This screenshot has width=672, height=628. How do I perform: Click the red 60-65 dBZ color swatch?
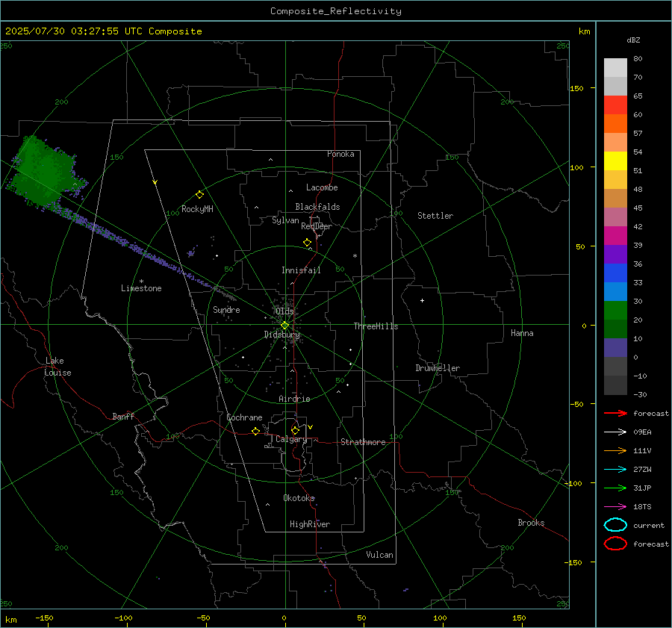615,105
